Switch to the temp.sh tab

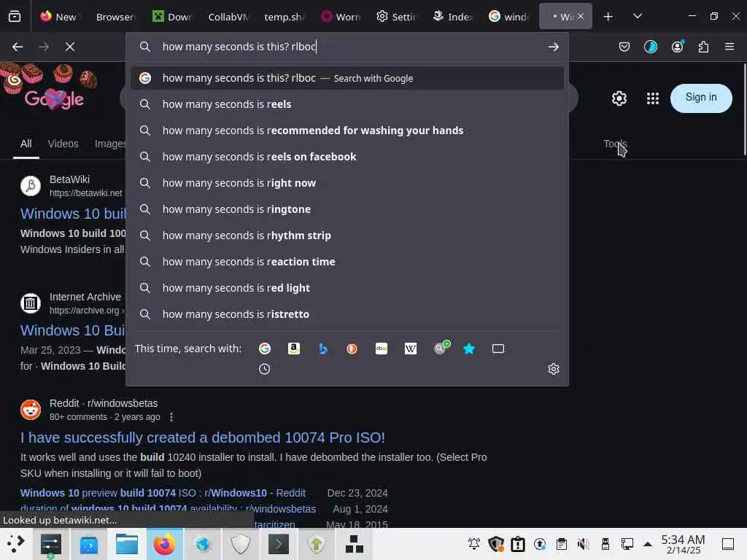coord(285,17)
